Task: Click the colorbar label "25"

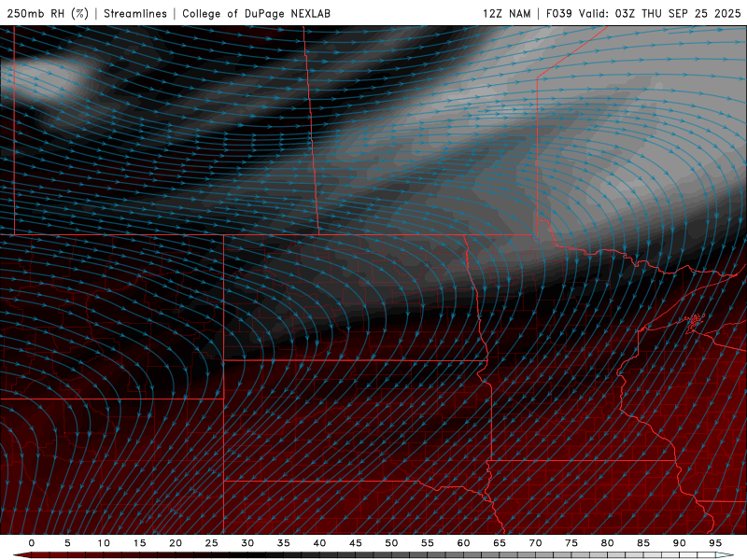Action: 212,543
